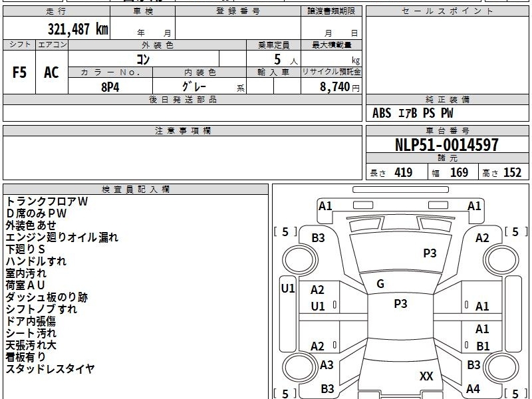The width and height of the screenshot is (532, 399).
Task: Click the 純正装備 header
Action: click(447, 99)
